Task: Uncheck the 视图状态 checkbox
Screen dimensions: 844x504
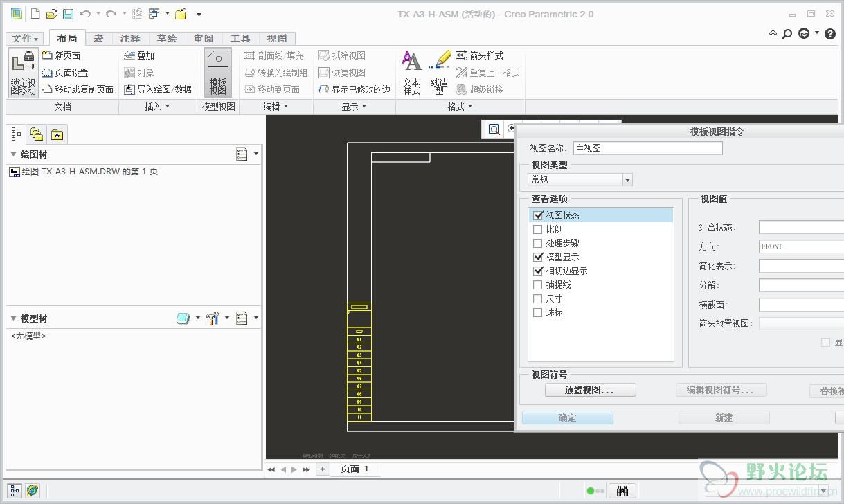Action: coord(538,215)
